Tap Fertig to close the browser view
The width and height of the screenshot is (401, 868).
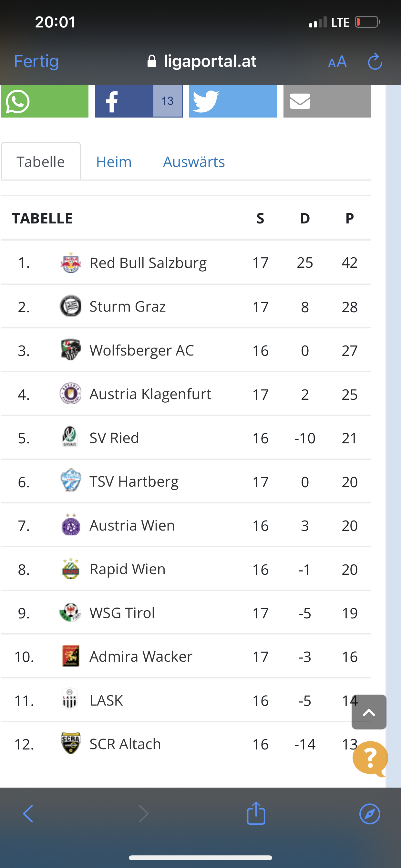coord(36,61)
